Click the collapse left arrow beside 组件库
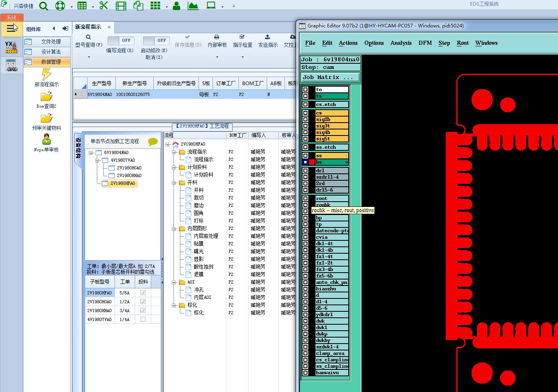558x392 pixels. pos(54,29)
